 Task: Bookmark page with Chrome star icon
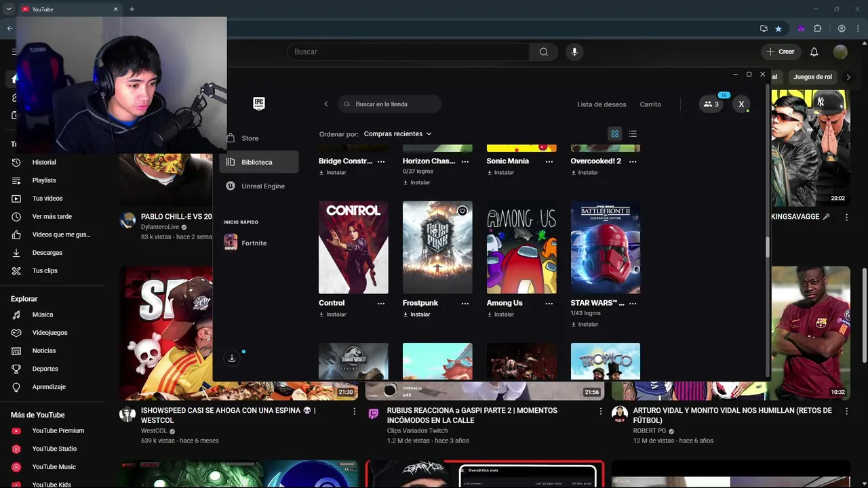click(x=778, y=28)
